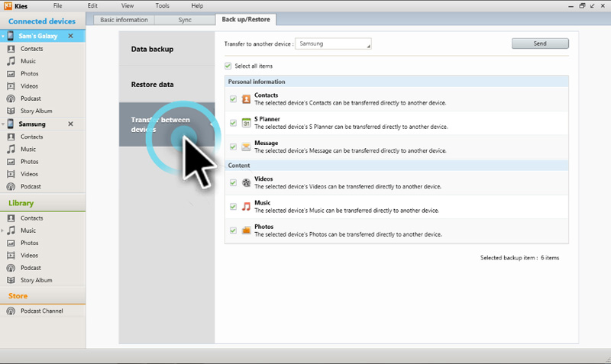Select Podcast icon under Samsung device

[x=11, y=186]
